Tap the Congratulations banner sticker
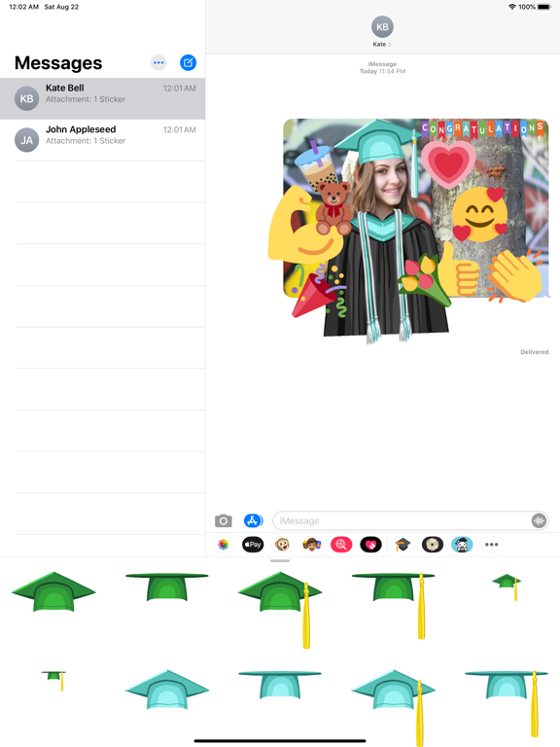This screenshot has height=747, width=560. coord(482,129)
